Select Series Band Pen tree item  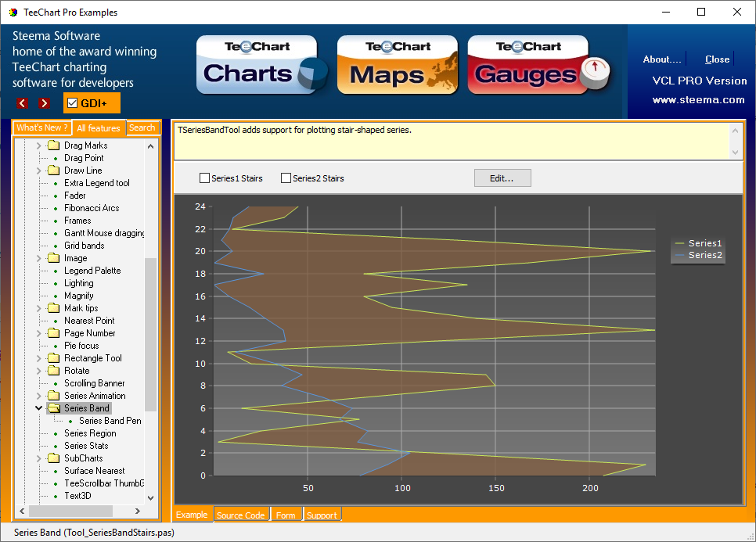(110, 421)
